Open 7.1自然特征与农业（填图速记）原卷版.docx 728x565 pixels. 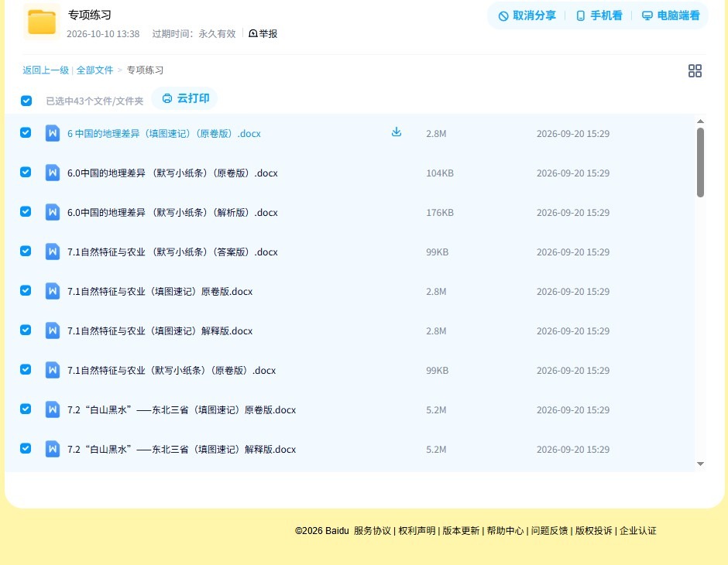click(160, 291)
